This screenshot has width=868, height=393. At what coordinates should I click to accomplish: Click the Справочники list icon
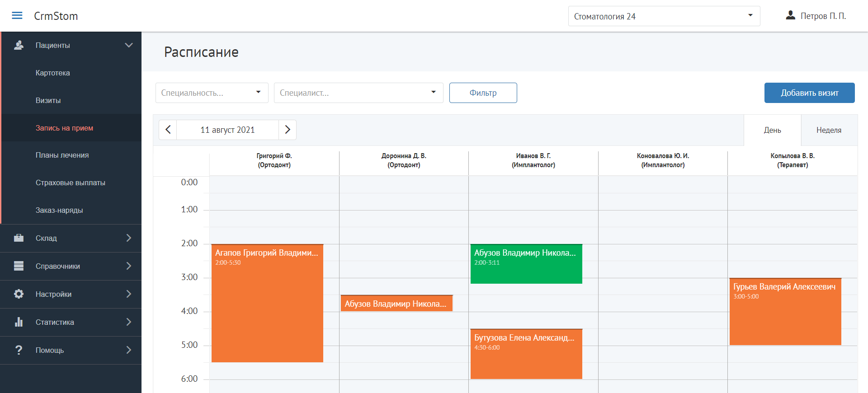tap(19, 266)
